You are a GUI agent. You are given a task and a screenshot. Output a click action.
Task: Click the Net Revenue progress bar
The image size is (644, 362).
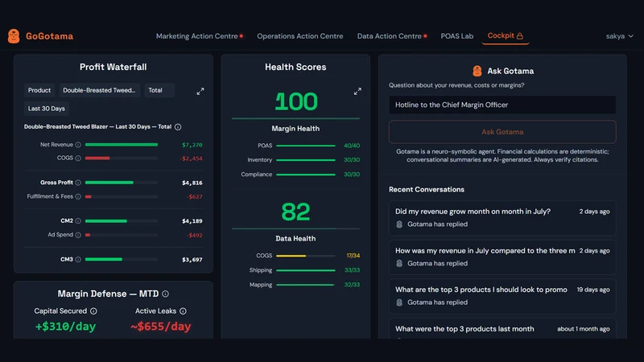tap(122, 145)
